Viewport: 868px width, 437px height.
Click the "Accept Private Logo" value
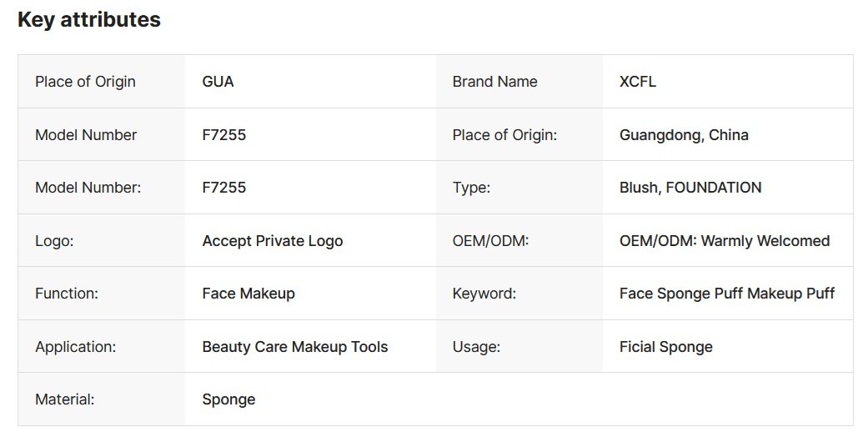point(272,241)
